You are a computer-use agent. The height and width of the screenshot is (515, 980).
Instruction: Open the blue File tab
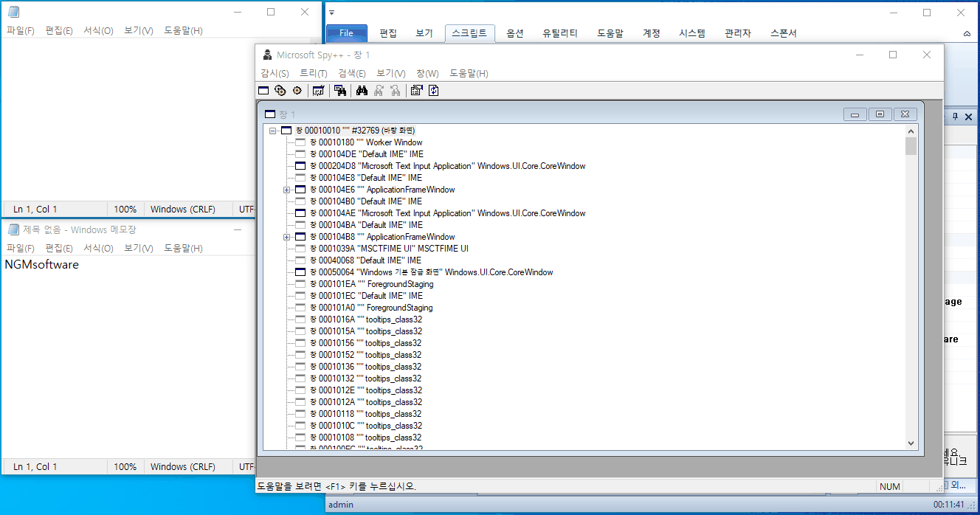point(346,33)
